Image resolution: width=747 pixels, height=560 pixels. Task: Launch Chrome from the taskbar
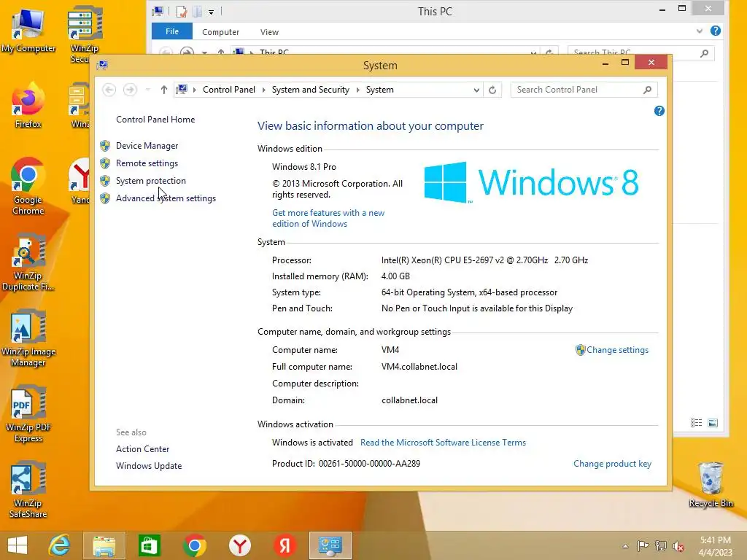click(194, 545)
